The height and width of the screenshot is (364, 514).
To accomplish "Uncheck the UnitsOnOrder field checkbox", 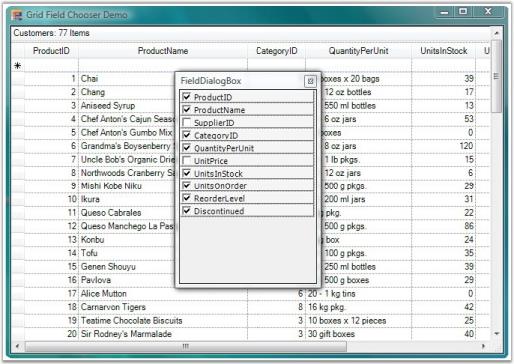I will 187,186.
